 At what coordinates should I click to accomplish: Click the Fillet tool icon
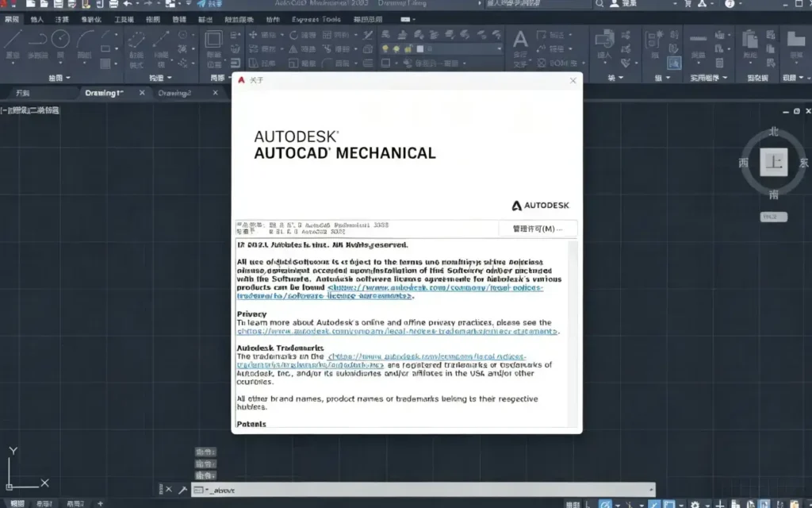click(327, 63)
